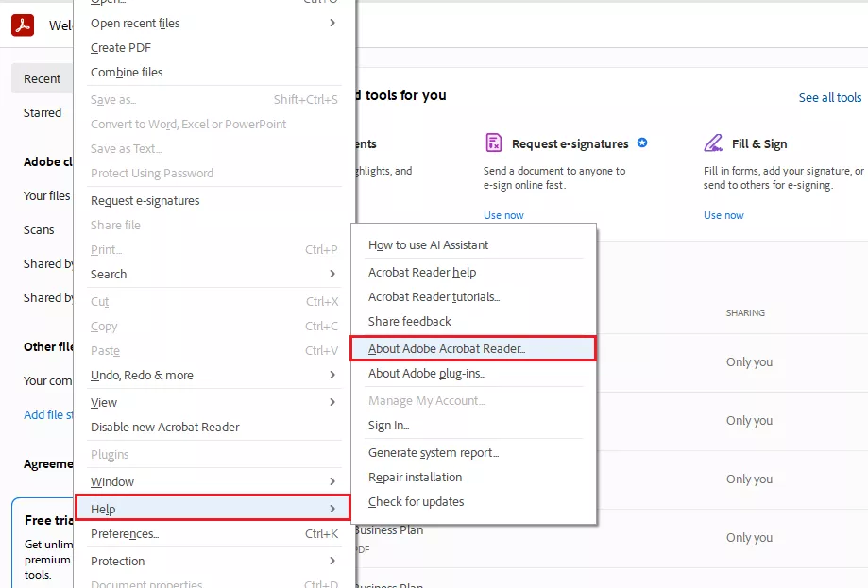Select Starred in the sidebar
This screenshot has width=868, height=588.
(43, 112)
